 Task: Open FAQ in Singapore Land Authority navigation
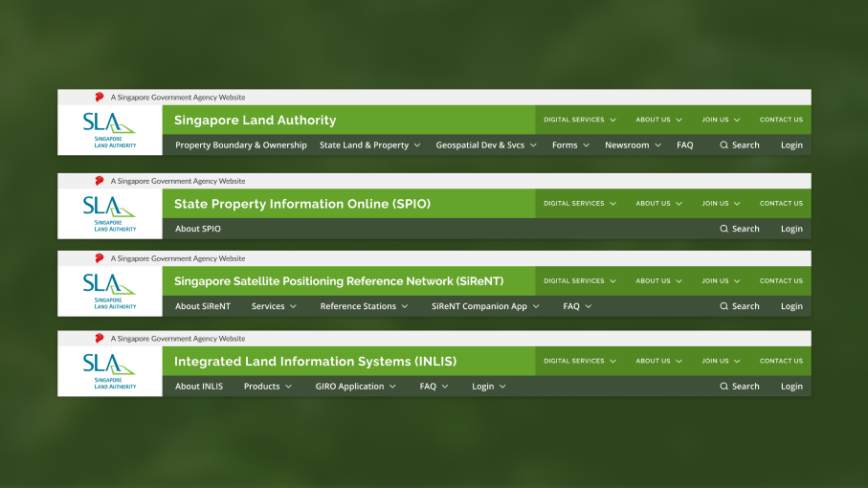click(685, 144)
